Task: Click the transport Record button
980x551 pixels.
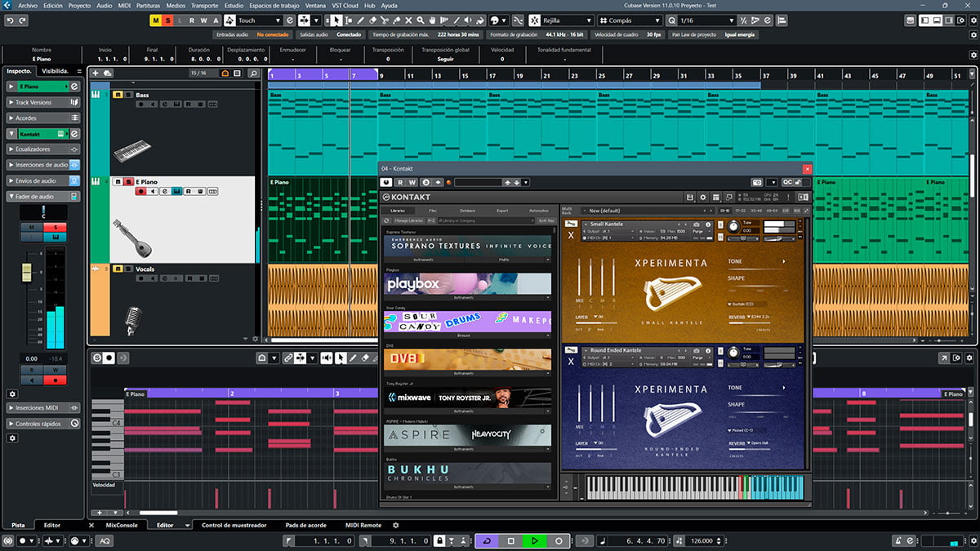Action: tap(559, 540)
